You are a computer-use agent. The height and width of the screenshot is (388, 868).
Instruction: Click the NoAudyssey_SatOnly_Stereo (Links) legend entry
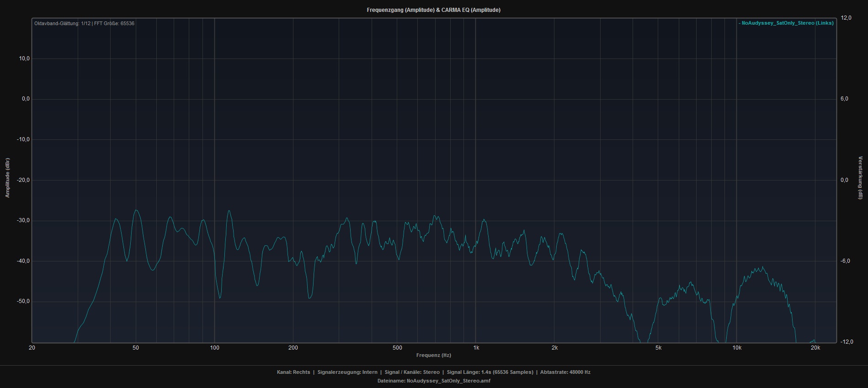pyautogui.click(x=787, y=23)
